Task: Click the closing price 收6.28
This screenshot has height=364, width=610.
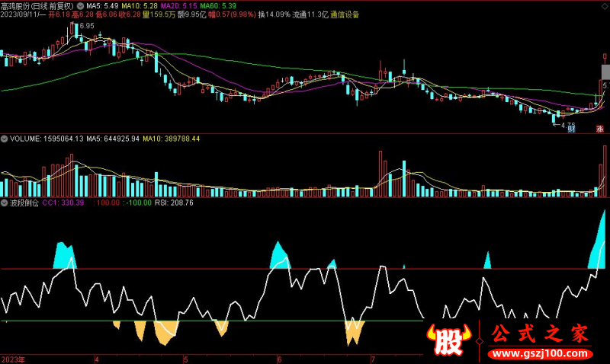Action: point(130,14)
